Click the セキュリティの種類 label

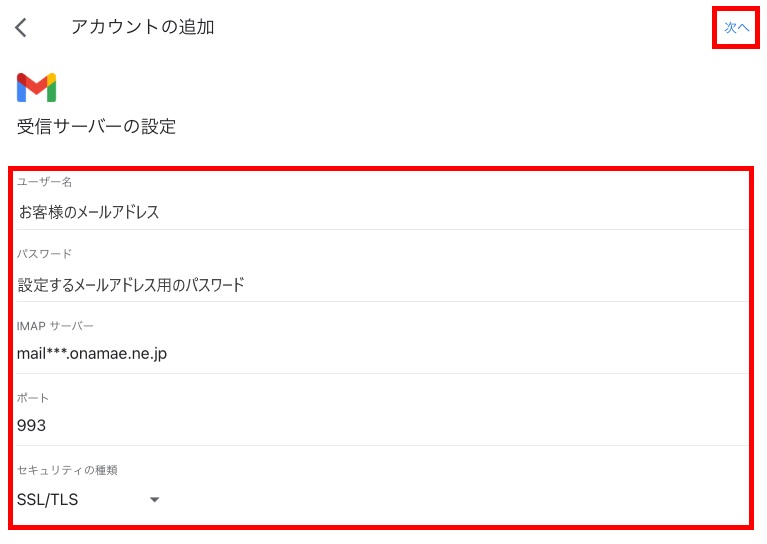[x=67, y=470]
